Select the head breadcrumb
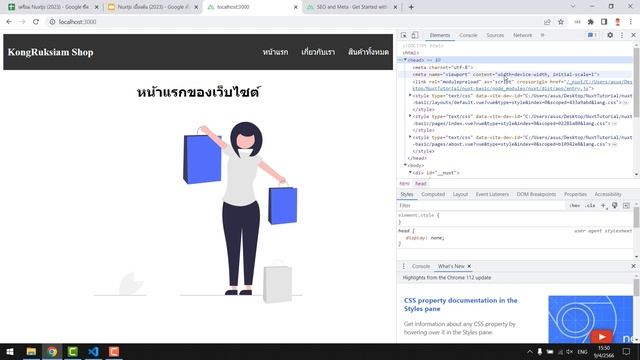Screen dimensions: 640x360 click(x=421, y=184)
